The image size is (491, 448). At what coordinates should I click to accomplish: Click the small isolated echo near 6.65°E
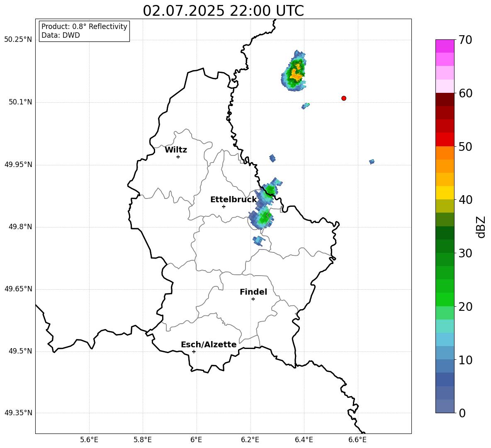(372, 162)
